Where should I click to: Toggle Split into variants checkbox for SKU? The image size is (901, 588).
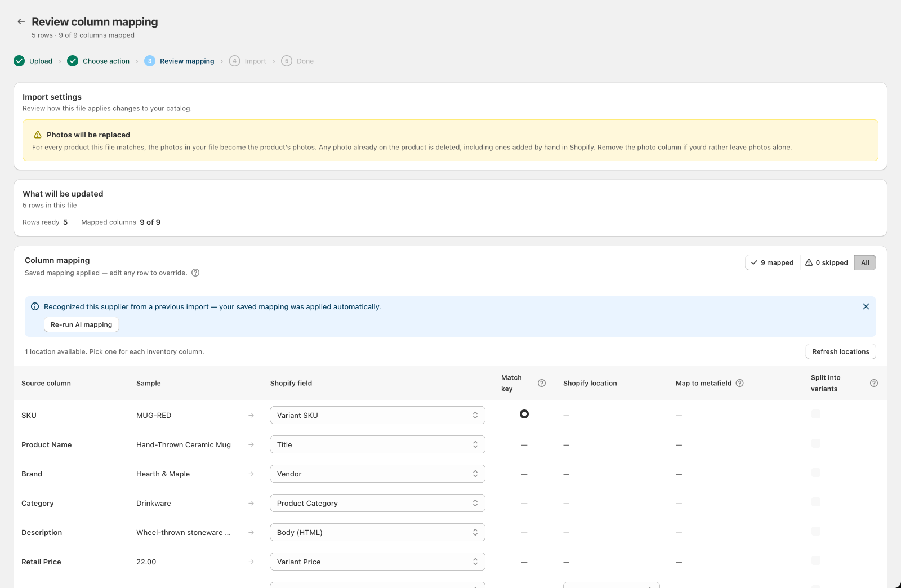816,414
